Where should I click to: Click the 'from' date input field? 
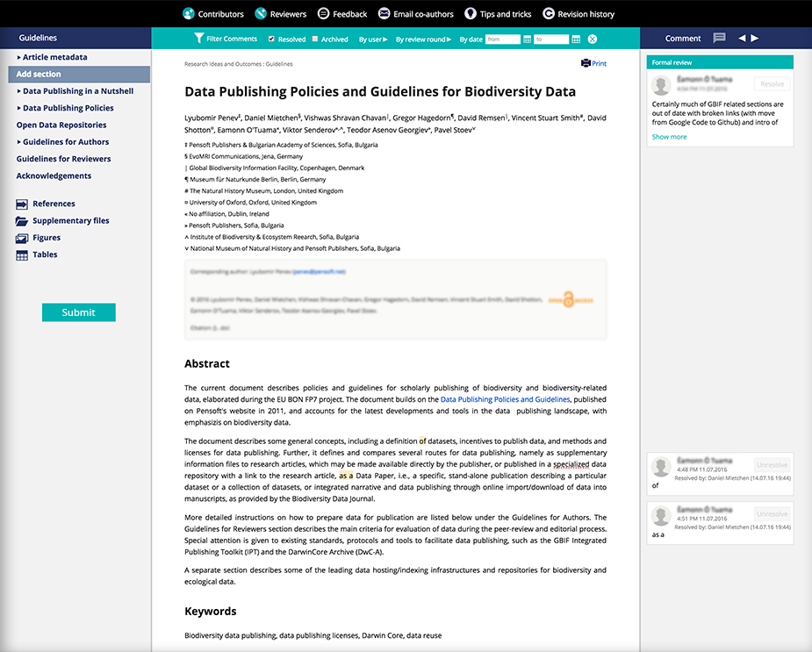pyautogui.click(x=503, y=39)
